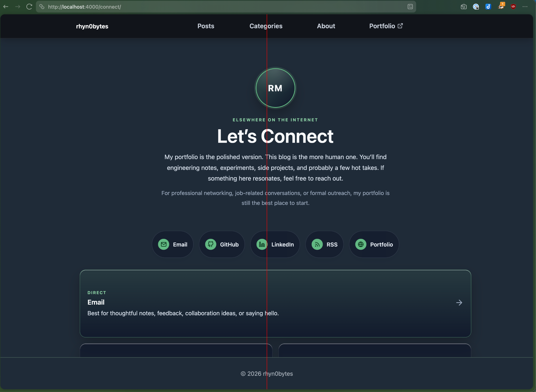Click the GitHub octocat icon
Screen dimensions: 536x392
211,244
